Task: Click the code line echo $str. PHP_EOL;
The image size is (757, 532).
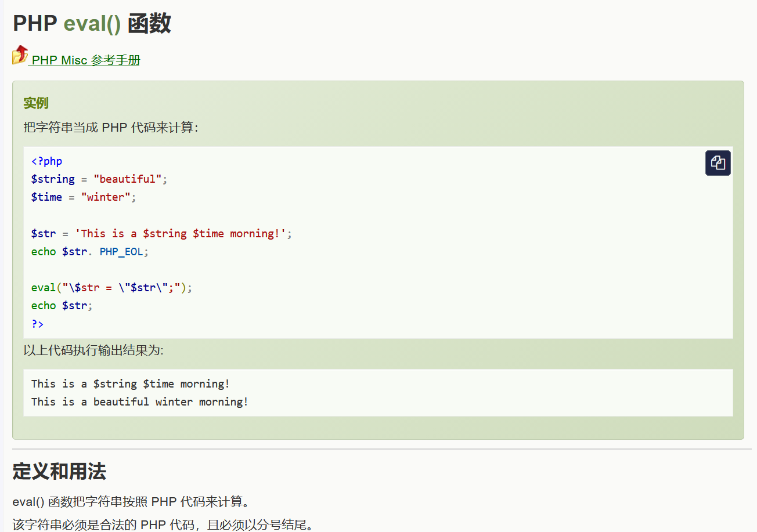Action: click(90, 252)
